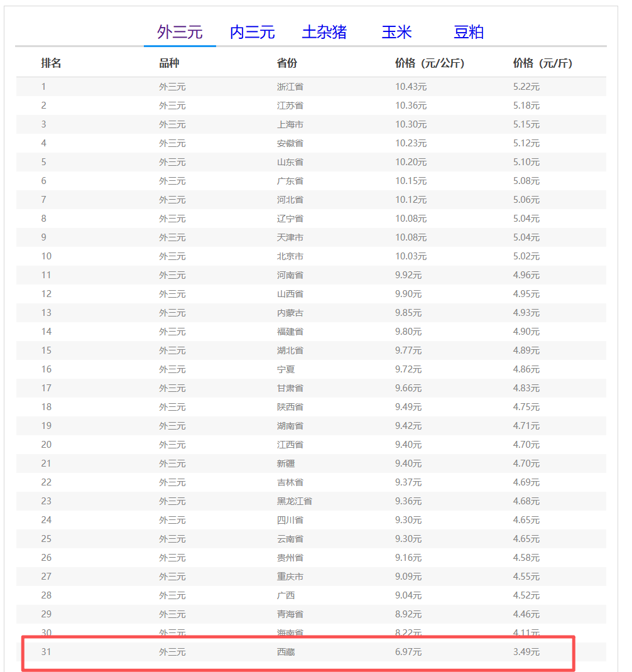632x672 pixels.
Task: Select the 浙江省 province cell
Action: [290, 87]
